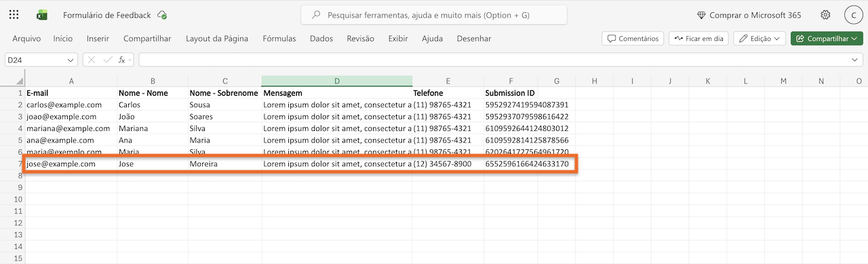Select cell joao@example.com
The height and width of the screenshot is (264, 868).
[x=71, y=117]
